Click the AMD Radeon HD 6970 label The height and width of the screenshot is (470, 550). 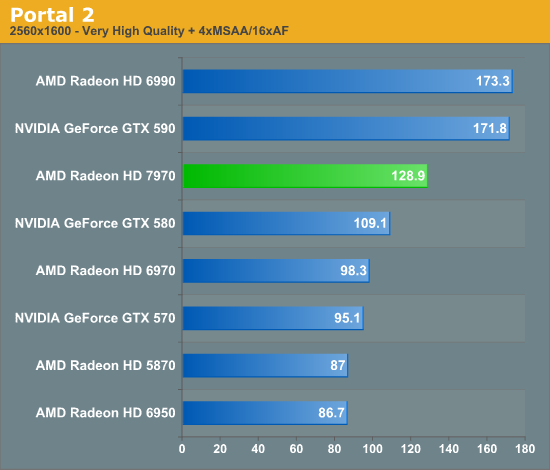point(105,270)
